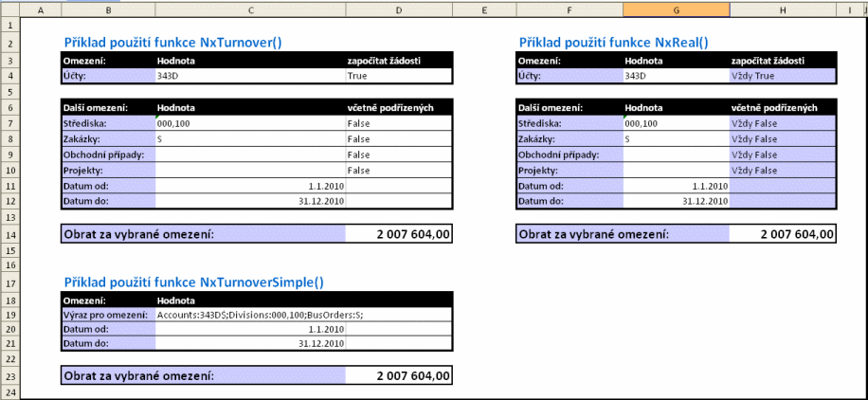Click the select-all corner of the grid
The width and height of the screenshot is (868, 400).
(9, 9)
